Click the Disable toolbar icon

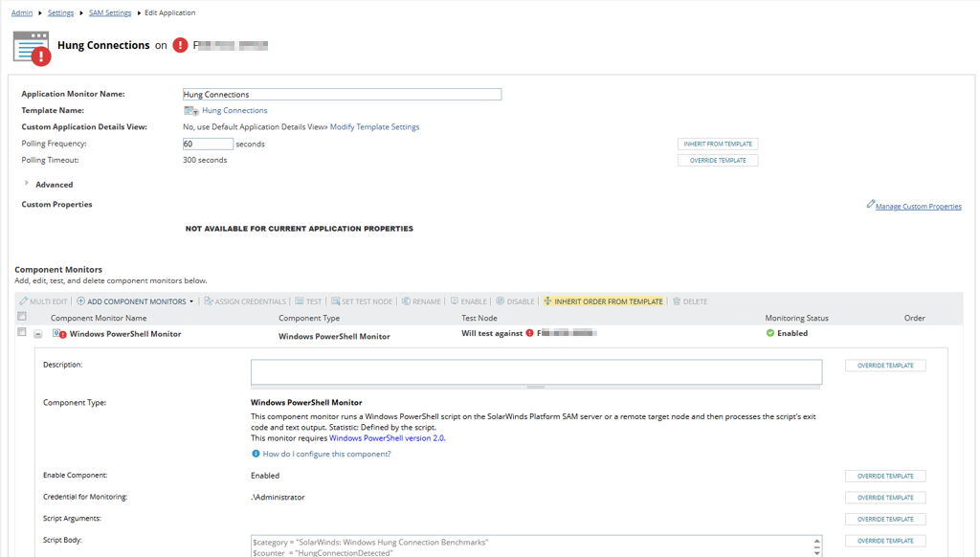click(x=500, y=301)
